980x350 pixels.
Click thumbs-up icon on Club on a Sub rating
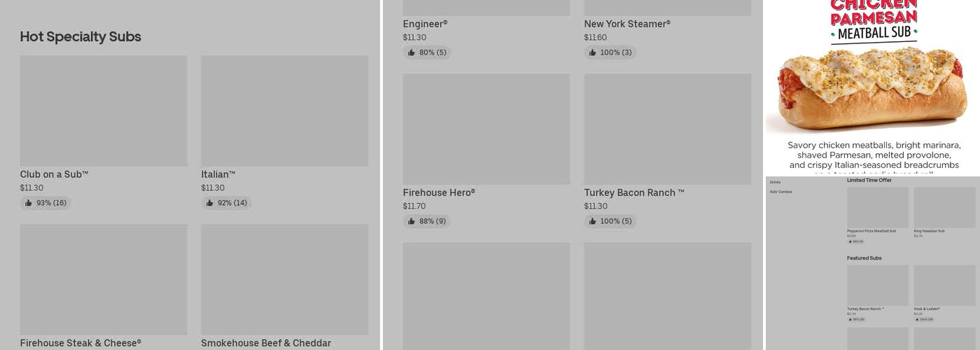pos(29,203)
